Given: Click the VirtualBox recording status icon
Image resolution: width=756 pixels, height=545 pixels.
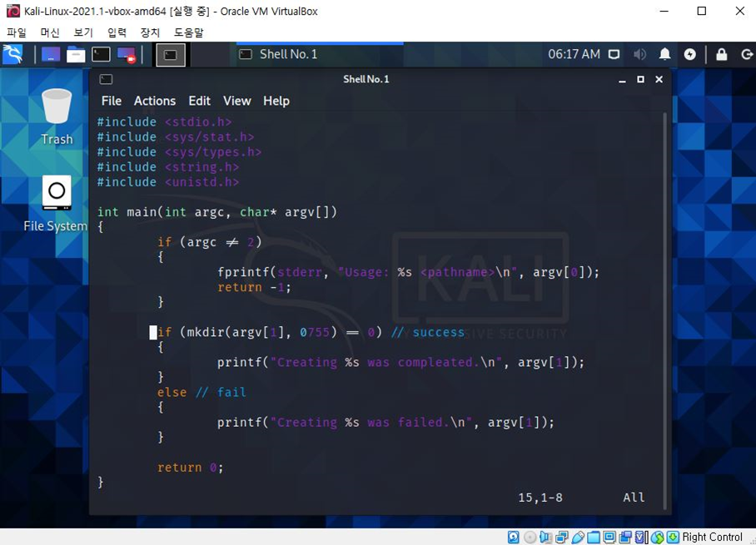Looking at the screenshot, I should (x=624, y=537).
